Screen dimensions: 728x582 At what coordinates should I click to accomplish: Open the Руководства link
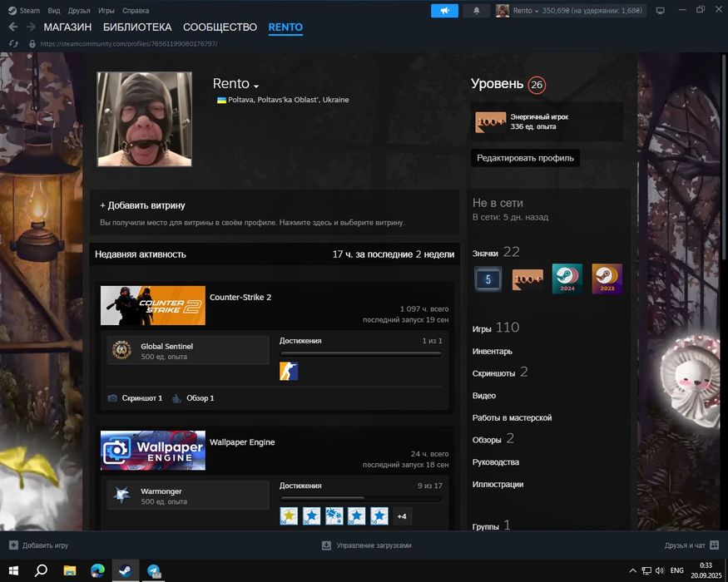(x=495, y=461)
